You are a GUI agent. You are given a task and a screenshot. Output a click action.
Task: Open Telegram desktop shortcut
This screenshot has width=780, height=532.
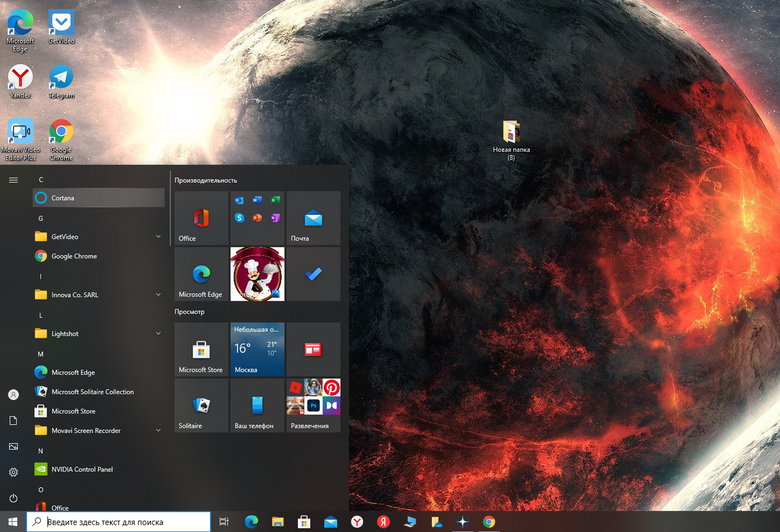(x=62, y=82)
